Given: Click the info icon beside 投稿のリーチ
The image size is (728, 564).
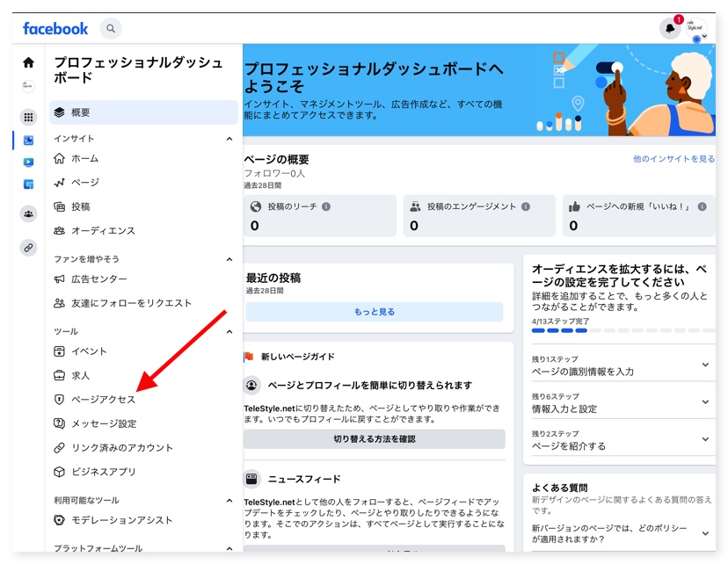Looking at the screenshot, I should pos(326,206).
